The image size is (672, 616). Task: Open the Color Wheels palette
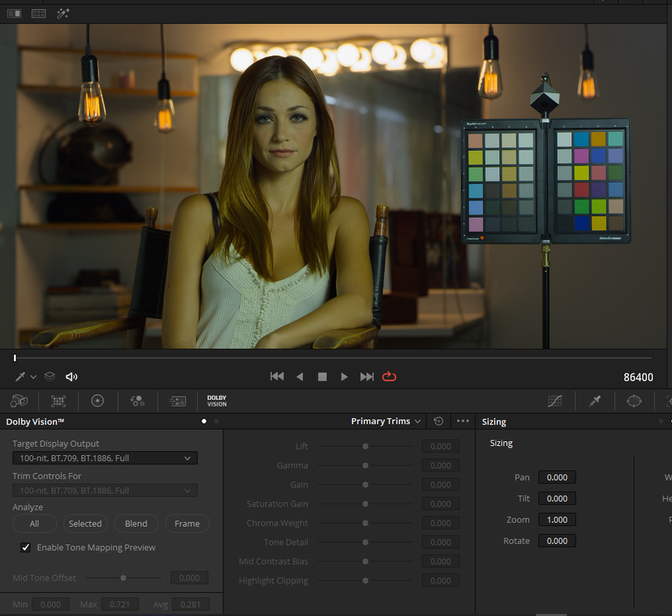(98, 401)
